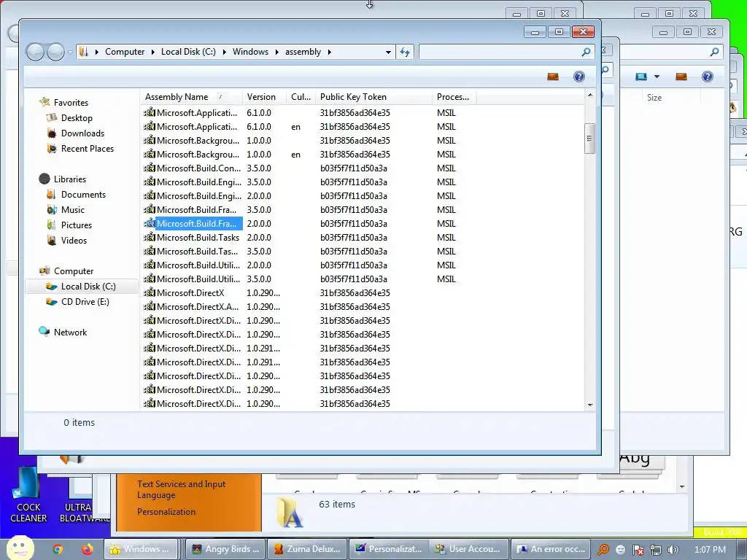Expand the arrow after Computer in breadcrumb
The image size is (747, 560).
click(153, 52)
